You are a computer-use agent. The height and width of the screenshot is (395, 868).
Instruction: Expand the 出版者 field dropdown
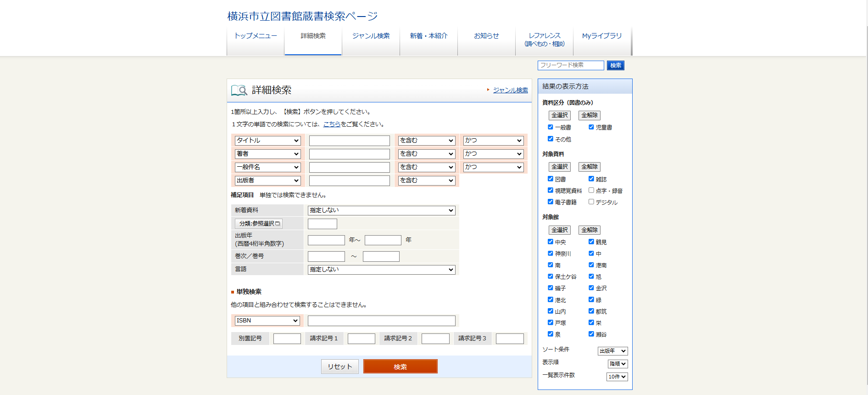[x=267, y=181]
